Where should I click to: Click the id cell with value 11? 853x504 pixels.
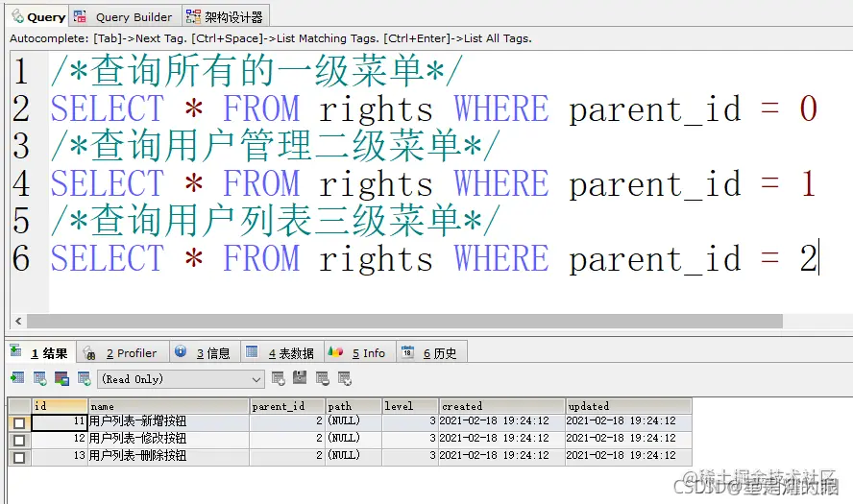(x=60, y=421)
